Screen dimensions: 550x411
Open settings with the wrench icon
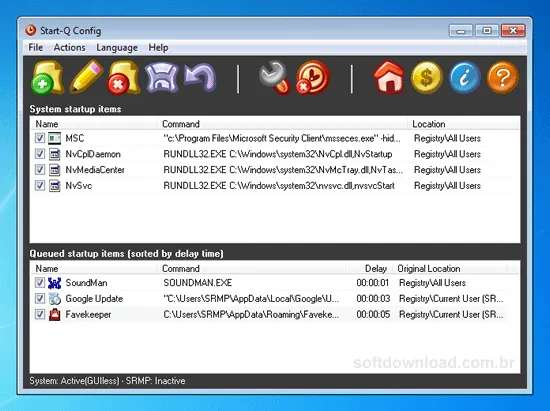[275, 77]
